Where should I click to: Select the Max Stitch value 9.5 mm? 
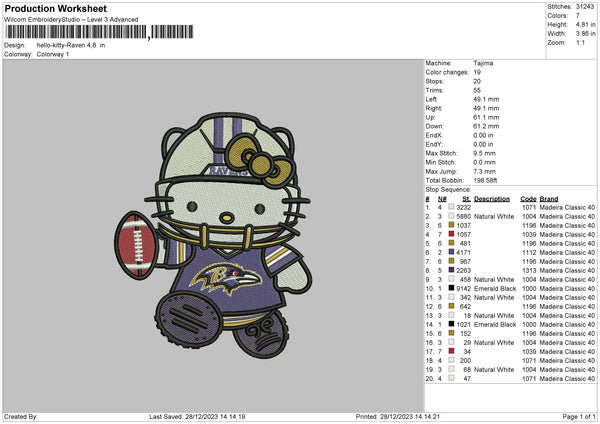click(484, 153)
